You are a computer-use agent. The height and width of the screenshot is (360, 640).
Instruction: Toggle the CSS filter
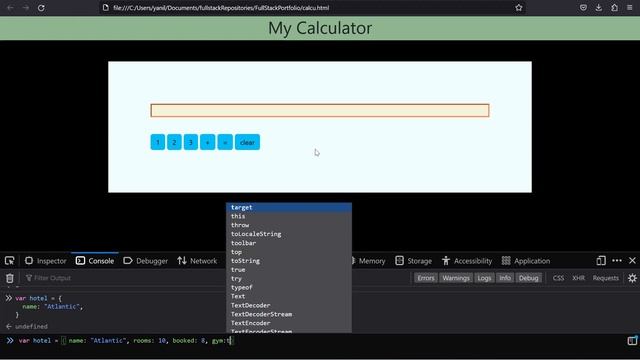coord(558,278)
